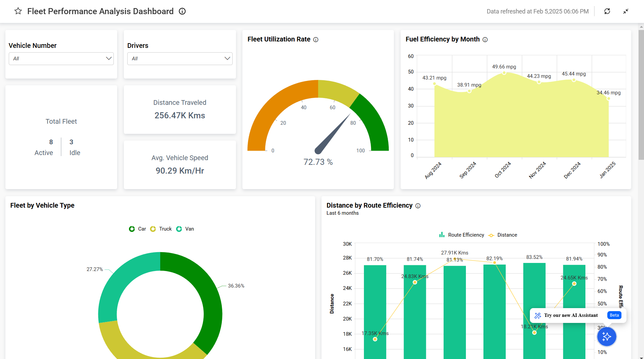Hide the Distance series via legend
Screen dimensions: 644x359
(502, 235)
